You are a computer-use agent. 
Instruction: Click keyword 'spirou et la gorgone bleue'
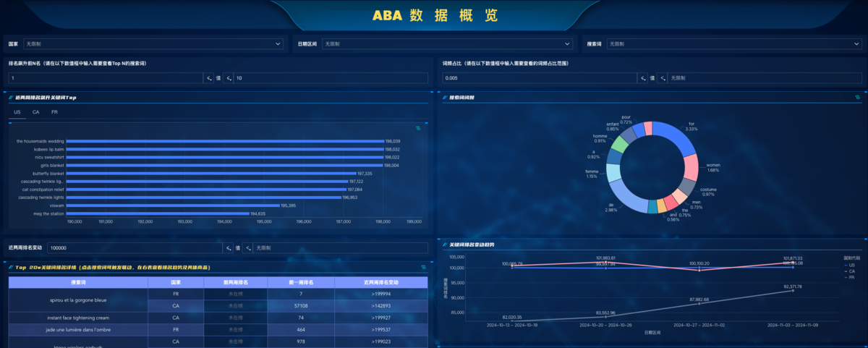(78, 300)
